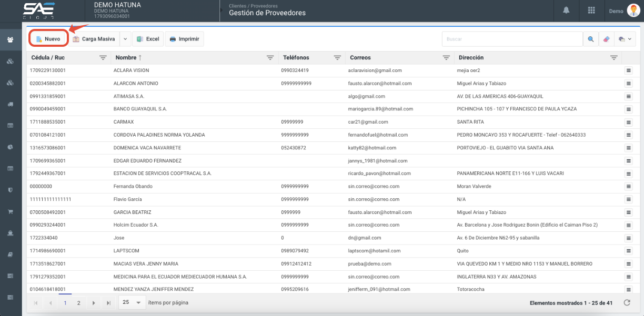644x316 pixels.
Task: Clear filters with the eraser icon
Action: click(606, 39)
